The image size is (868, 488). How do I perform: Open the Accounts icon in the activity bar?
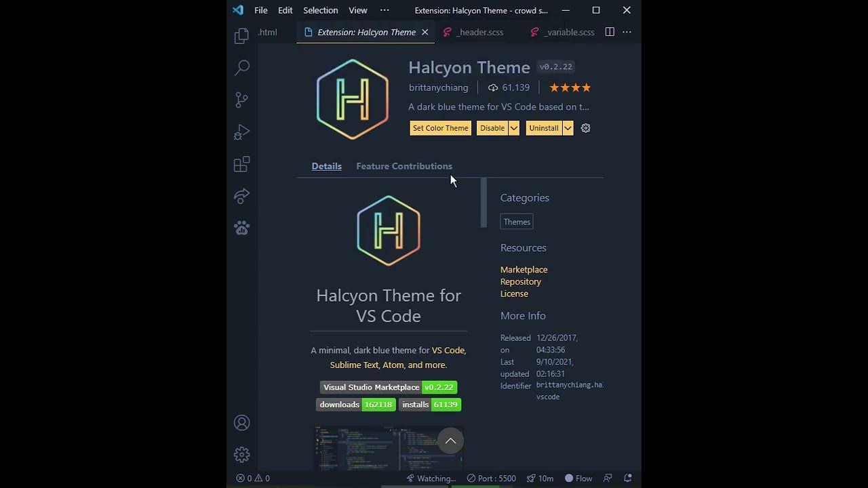241,423
